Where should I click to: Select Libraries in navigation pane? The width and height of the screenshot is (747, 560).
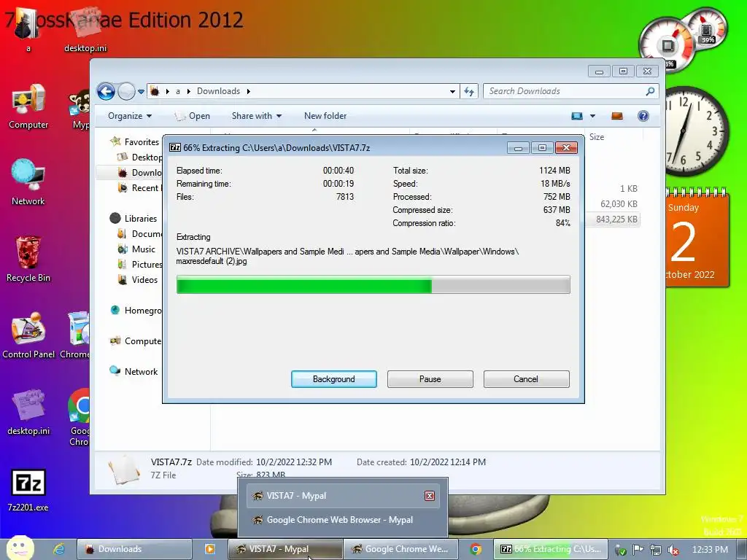(133, 219)
